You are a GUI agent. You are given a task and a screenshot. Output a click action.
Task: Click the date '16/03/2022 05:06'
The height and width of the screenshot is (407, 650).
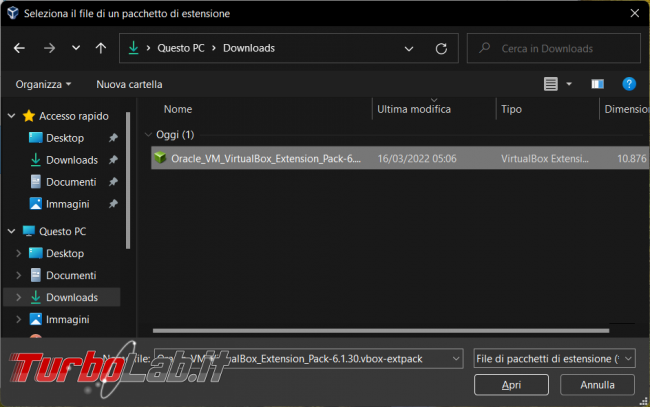(417, 159)
